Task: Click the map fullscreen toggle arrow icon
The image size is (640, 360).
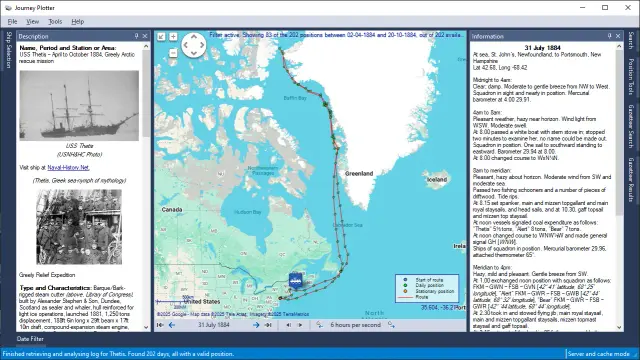Action: point(161,37)
